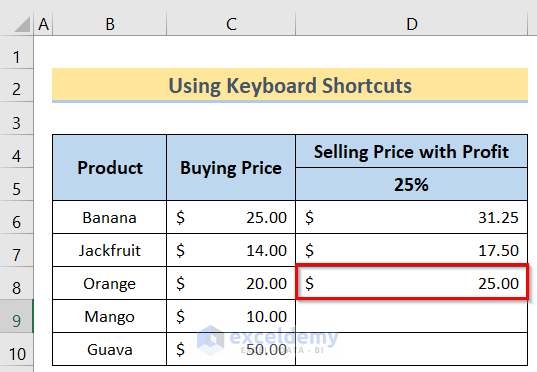Select column B header

point(110,24)
